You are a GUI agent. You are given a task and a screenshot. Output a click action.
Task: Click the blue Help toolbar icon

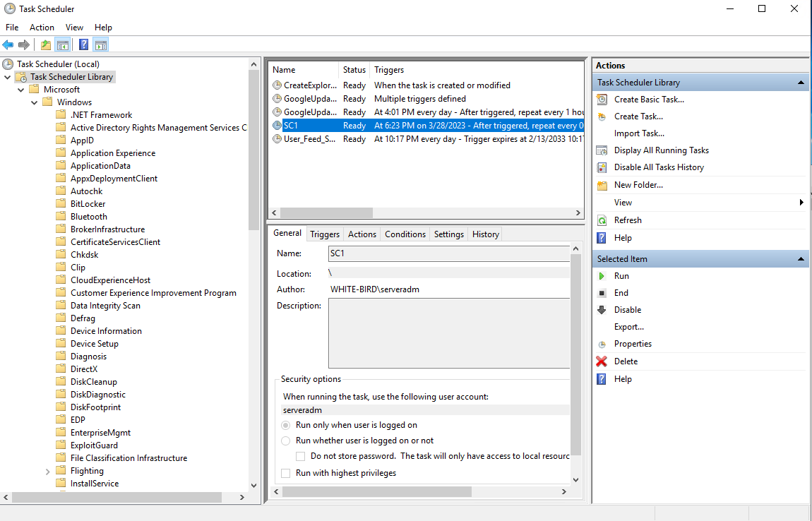click(x=83, y=45)
